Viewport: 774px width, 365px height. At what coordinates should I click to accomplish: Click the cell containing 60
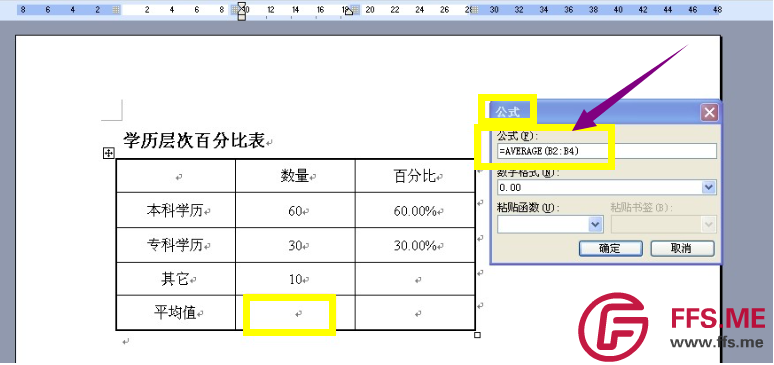tap(295, 210)
